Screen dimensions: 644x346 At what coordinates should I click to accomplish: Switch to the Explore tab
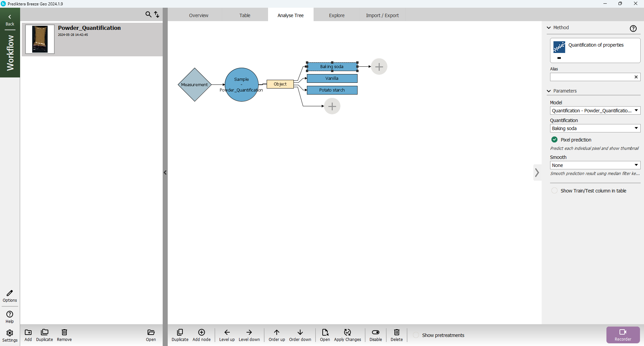336,15
